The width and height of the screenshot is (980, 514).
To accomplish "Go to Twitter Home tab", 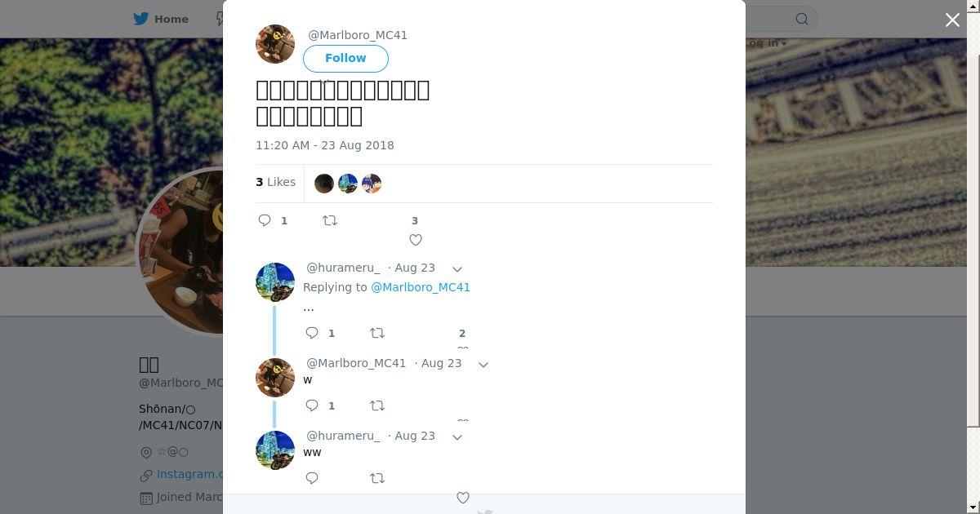I will pyautogui.click(x=161, y=19).
